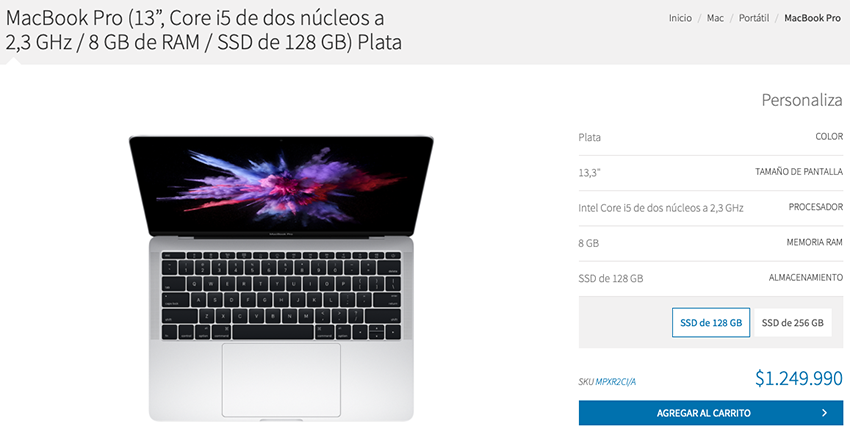Click the Intel Core i5 processor value
The width and height of the screenshot is (850, 432).
pos(661,208)
